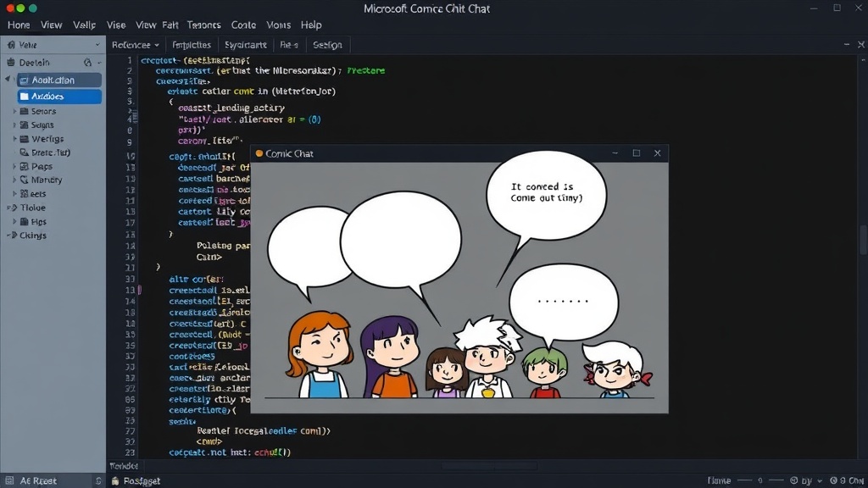Image resolution: width=868 pixels, height=488 pixels.
Task: Open the Deetain dropdown arrow
Action: click(99, 63)
